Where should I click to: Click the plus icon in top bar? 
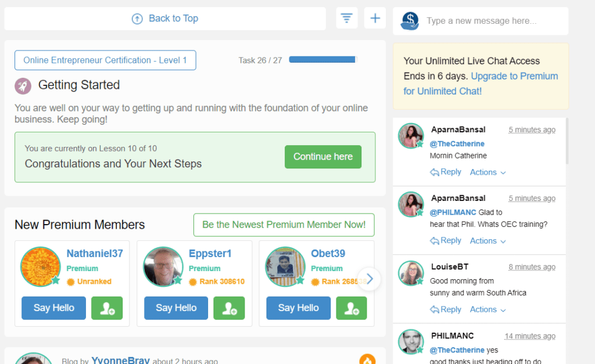pyautogui.click(x=375, y=18)
